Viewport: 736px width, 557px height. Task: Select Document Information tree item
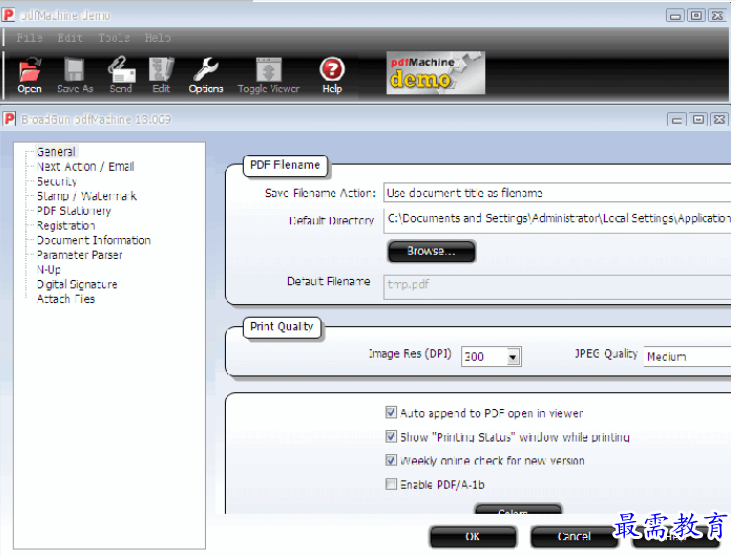click(93, 240)
